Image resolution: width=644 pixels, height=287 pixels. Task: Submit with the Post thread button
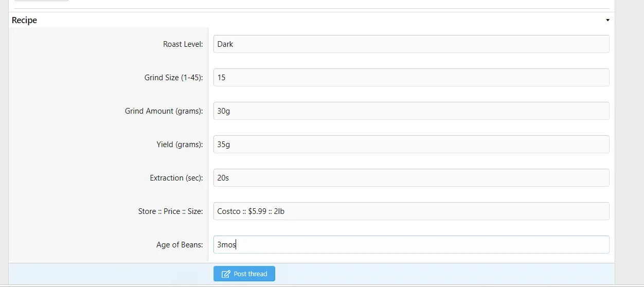pos(244,274)
